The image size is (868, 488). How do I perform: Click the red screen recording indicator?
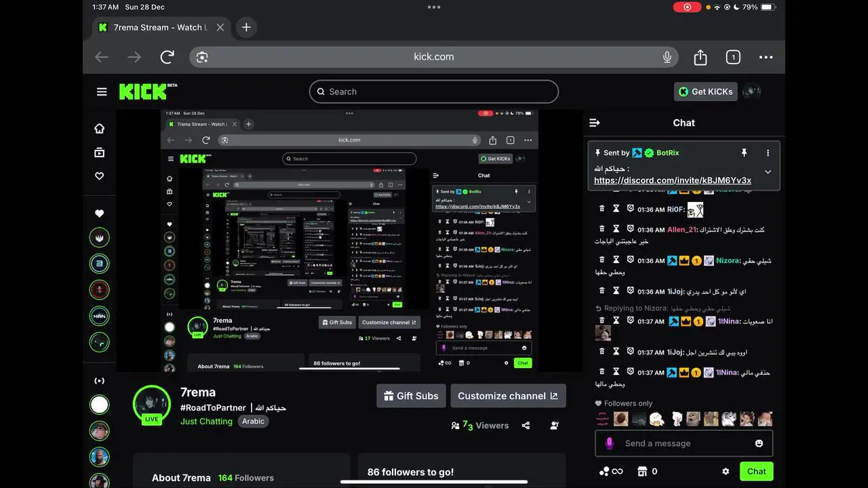(x=687, y=7)
